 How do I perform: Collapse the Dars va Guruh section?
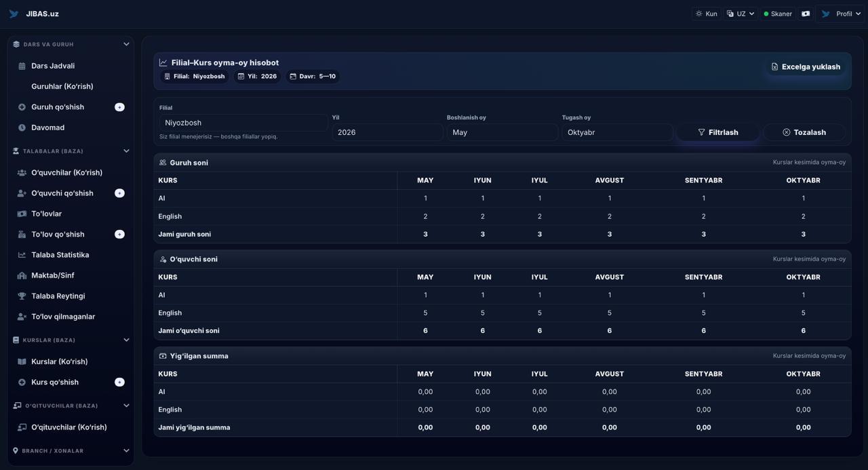tap(126, 45)
